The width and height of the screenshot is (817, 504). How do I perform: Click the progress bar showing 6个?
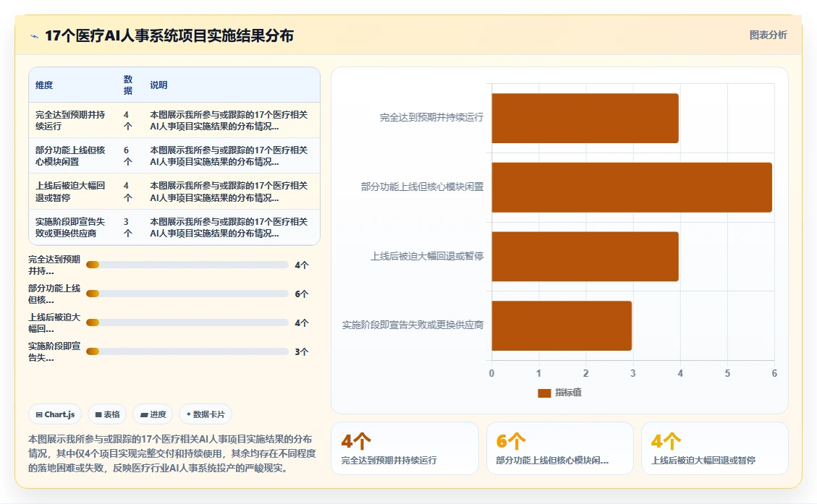coord(187,294)
